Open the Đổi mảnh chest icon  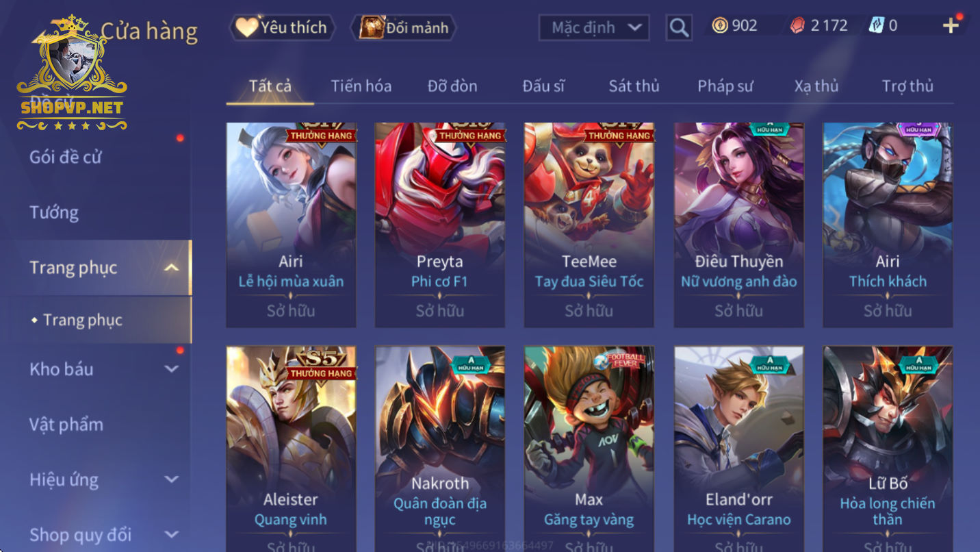click(372, 27)
